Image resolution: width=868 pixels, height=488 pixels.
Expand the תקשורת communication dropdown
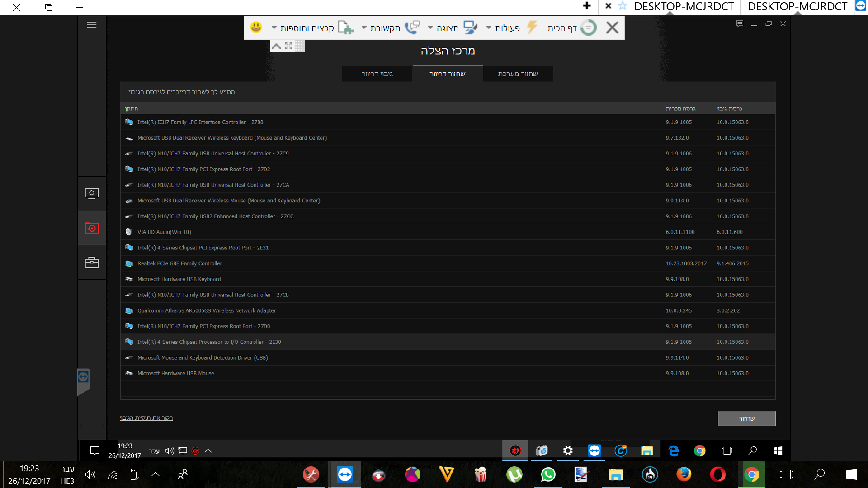381,28
